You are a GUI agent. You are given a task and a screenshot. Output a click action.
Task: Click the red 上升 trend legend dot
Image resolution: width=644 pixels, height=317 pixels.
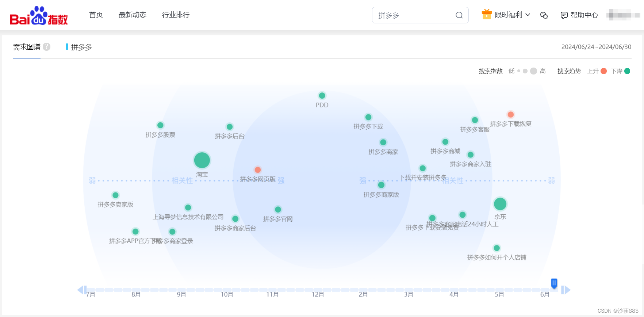click(x=604, y=71)
